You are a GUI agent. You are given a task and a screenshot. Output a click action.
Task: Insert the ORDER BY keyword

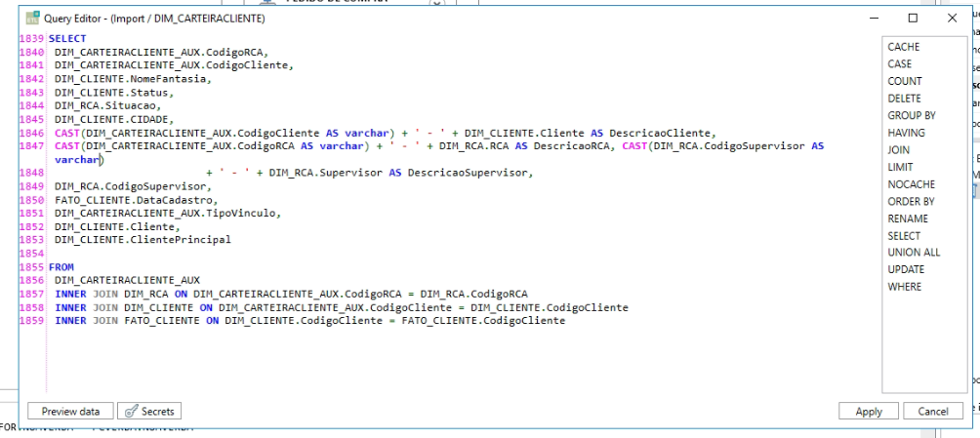point(911,201)
